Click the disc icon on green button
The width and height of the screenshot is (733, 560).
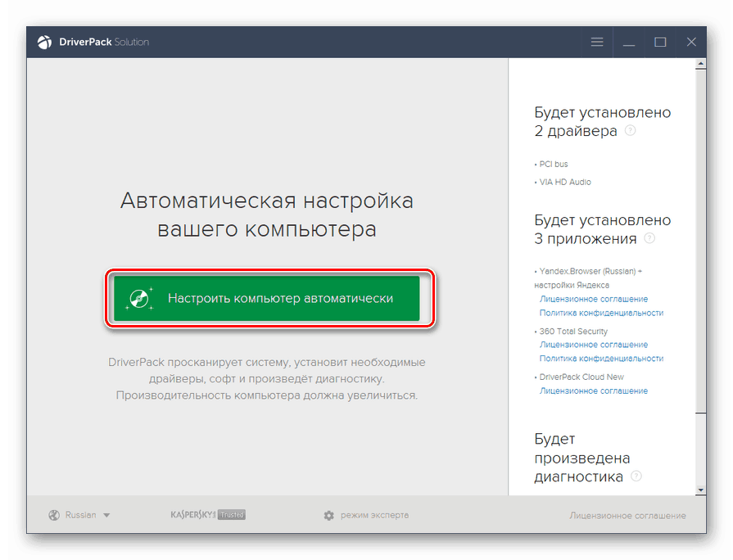(139, 298)
